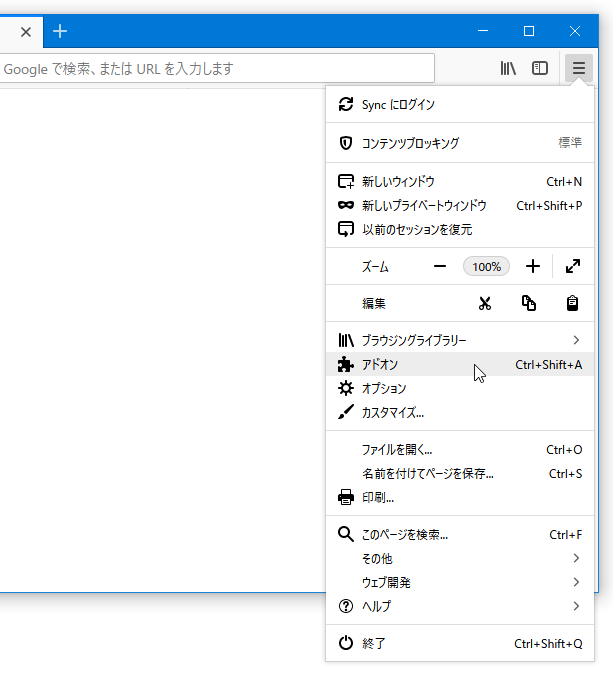Toggle the sidebar toolbar icon
The height and width of the screenshot is (674, 613).
[x=540, y=68]
